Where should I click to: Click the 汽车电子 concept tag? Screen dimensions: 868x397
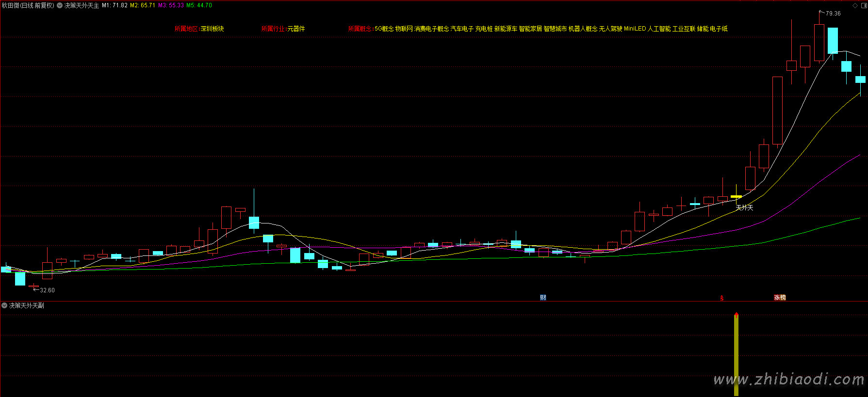pos(462,29)
